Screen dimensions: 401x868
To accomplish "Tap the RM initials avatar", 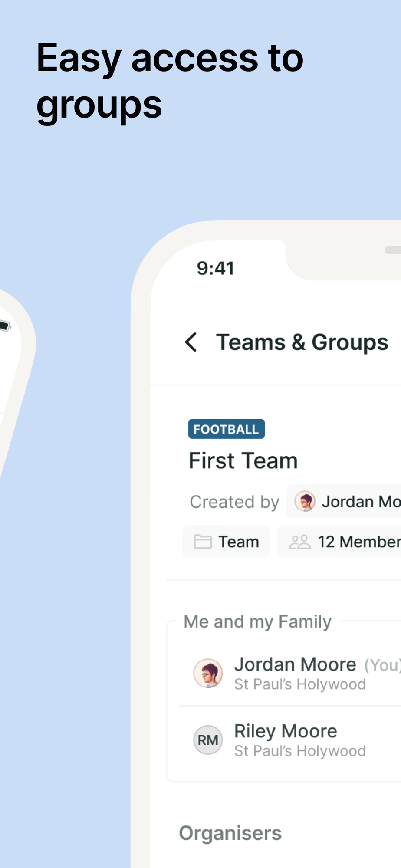I will click(208, 740).
